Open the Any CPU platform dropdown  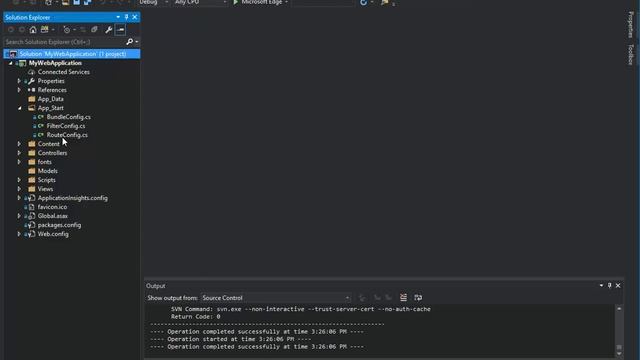200,2
